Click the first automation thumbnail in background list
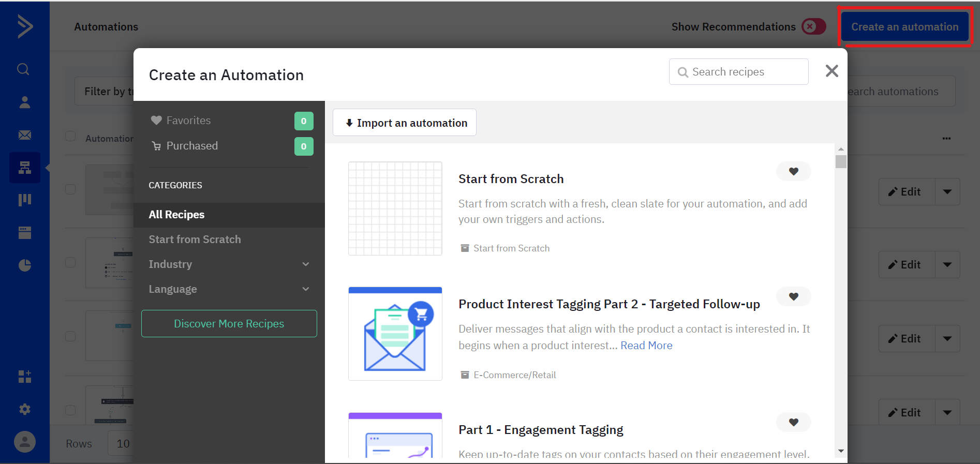The image size is (980, 464). pos(109,190)
